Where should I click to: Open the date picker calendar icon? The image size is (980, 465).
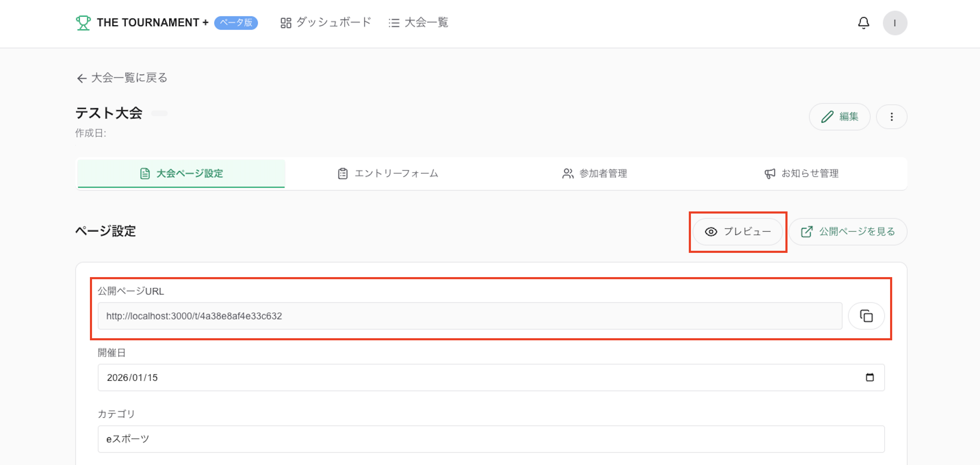point(869,377)
